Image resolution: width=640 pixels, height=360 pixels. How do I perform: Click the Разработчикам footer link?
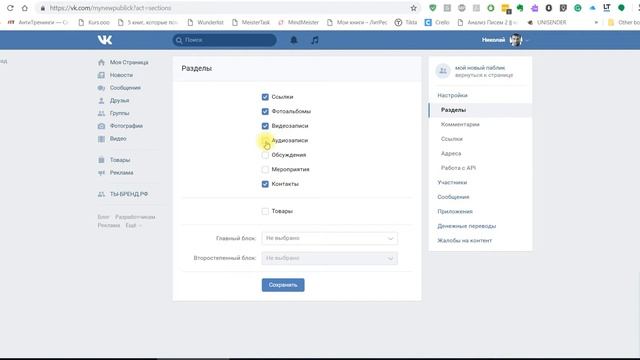pyautogui.click(x=135, y=217)
